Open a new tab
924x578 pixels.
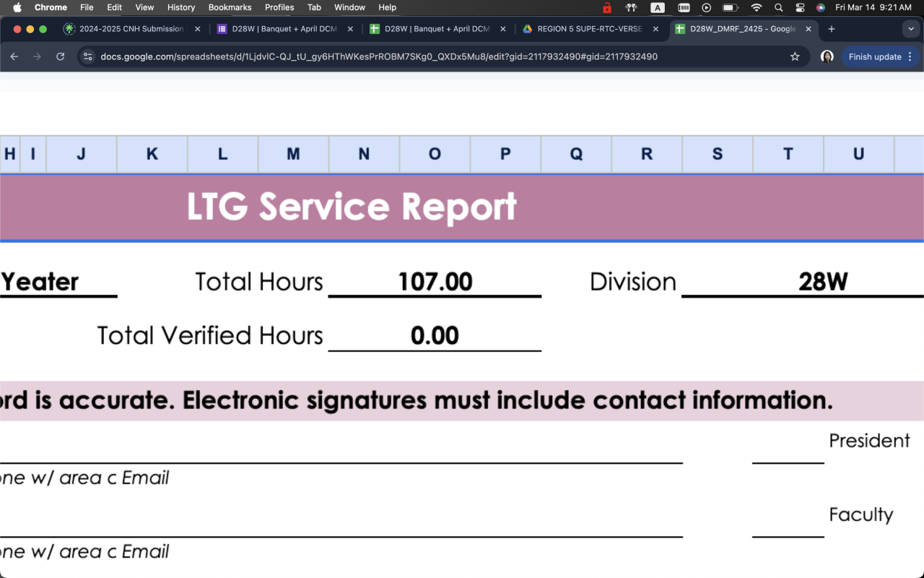(832, 29)
